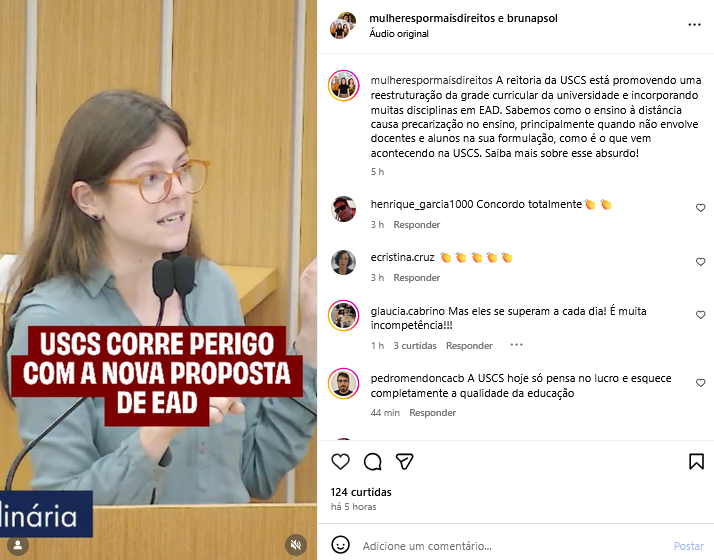
Task: Like pedromendoncacb's comment
Action: (x=700, y=383)
